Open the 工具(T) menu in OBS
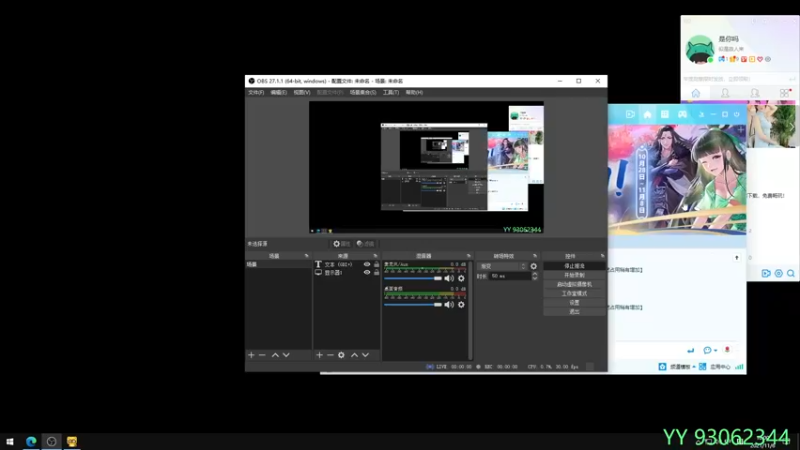The width and height of the screenshot is (800, 450). click(391, 92)
